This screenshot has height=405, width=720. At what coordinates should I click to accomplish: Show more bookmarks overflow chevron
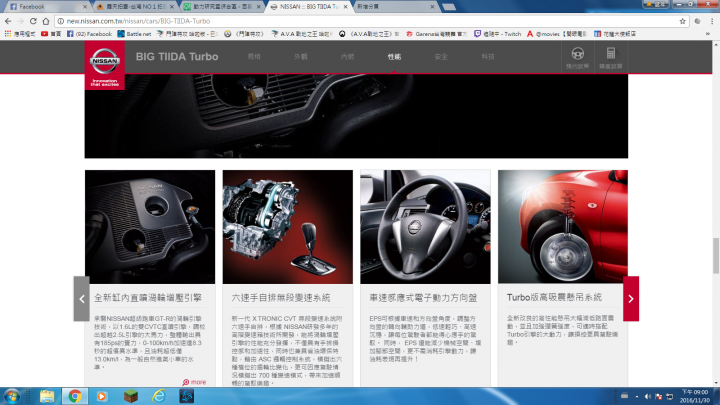pyautogui.click(x=708, y=34)
